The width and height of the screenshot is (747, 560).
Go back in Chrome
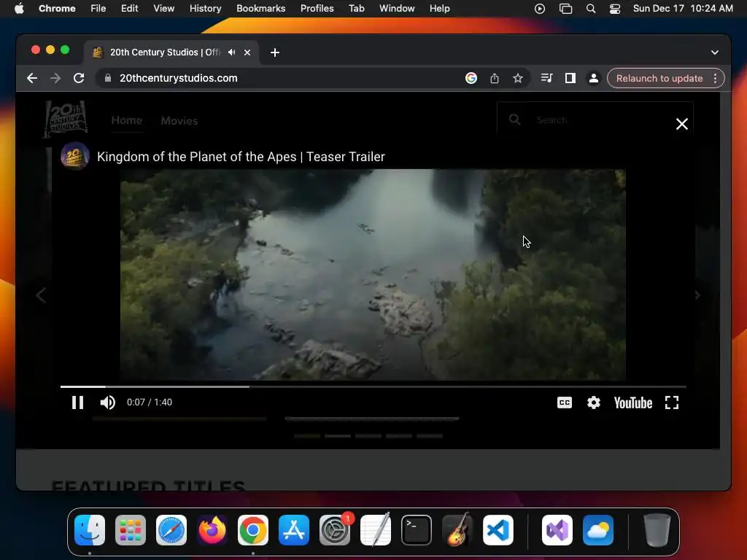pos(32,78)
